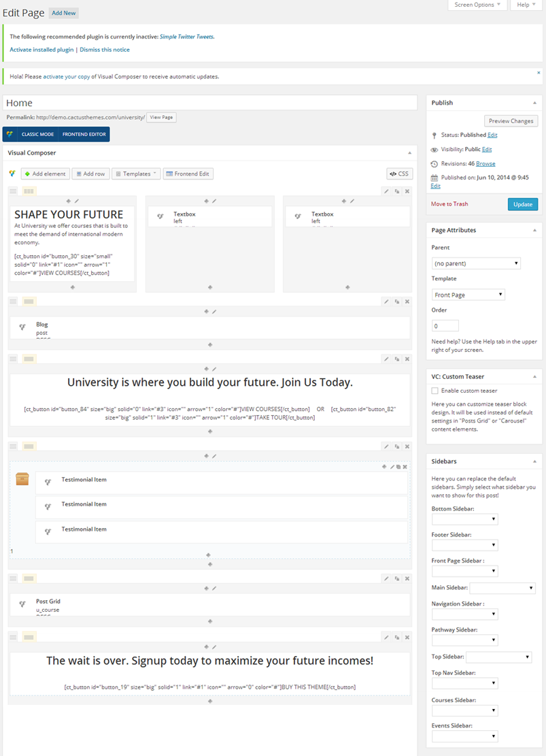Open the Main Sidebar dropdown
This screenshot has height=756, width=546.
(x=502, y=588)
